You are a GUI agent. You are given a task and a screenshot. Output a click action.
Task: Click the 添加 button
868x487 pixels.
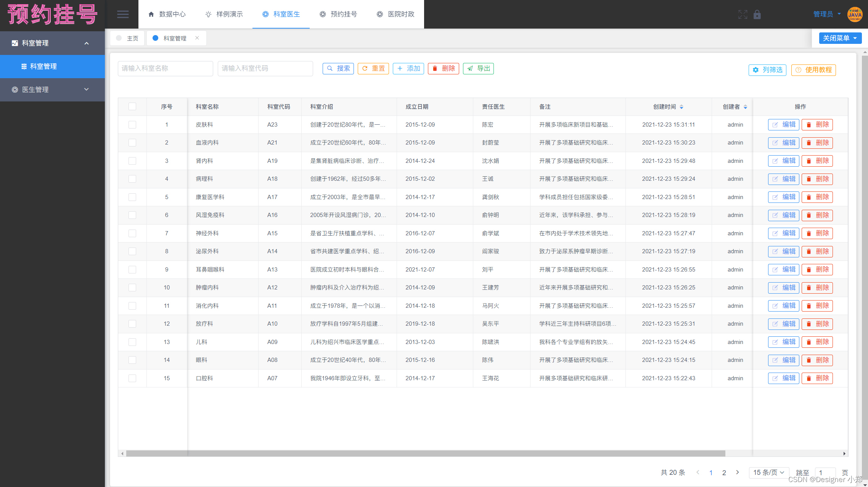[408, 68]
